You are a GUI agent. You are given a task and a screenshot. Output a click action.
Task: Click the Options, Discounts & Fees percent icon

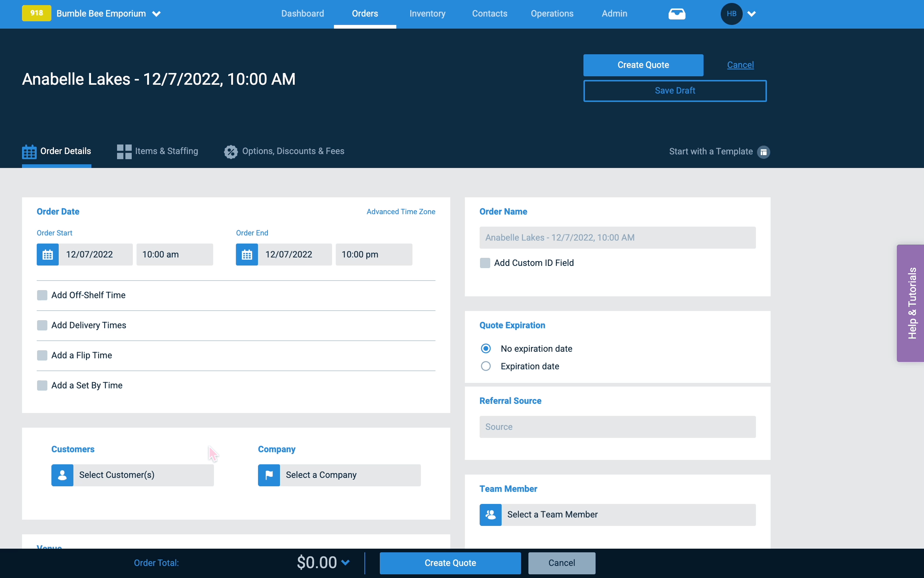[230, 151]
